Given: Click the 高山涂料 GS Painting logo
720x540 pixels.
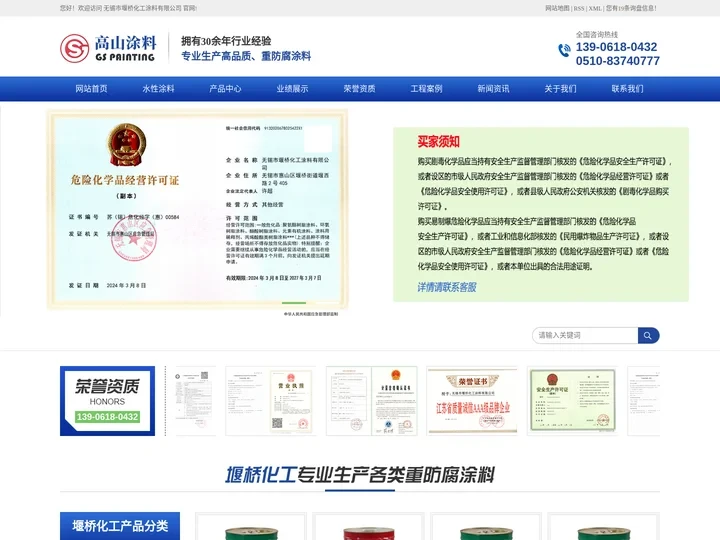Looking at the screenshot, I should coord(108,48).
